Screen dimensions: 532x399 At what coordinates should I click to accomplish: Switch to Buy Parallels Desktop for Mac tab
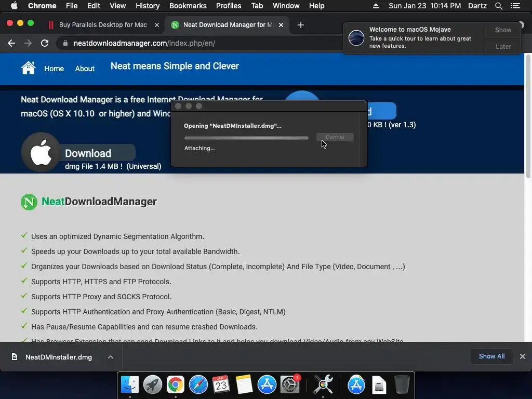click(x=103, y=25)
